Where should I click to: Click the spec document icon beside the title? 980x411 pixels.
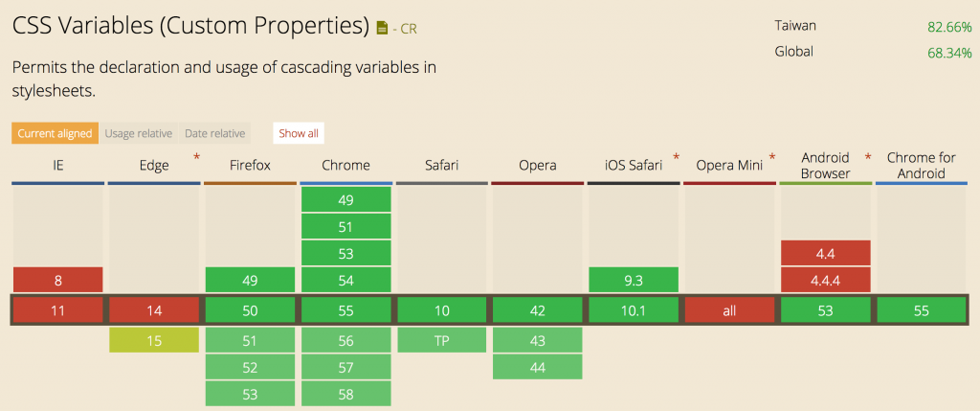tap(383, 28)
